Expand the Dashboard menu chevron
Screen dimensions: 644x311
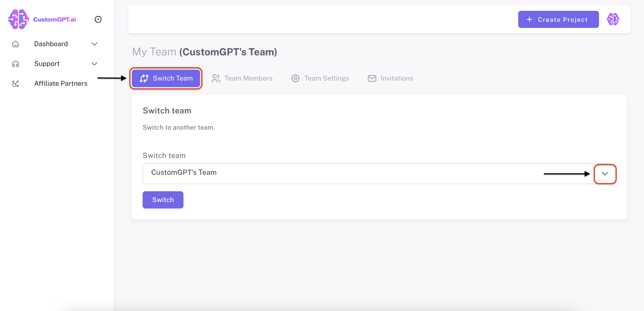94,44
